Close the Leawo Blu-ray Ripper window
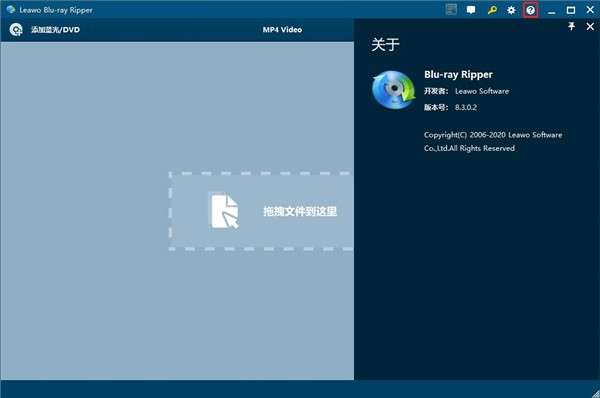 (x=590, y=10)
